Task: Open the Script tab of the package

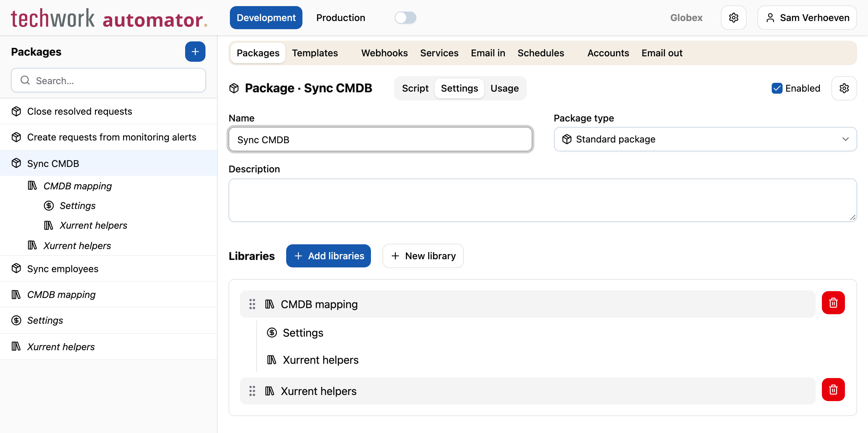Action: (415, 88)
